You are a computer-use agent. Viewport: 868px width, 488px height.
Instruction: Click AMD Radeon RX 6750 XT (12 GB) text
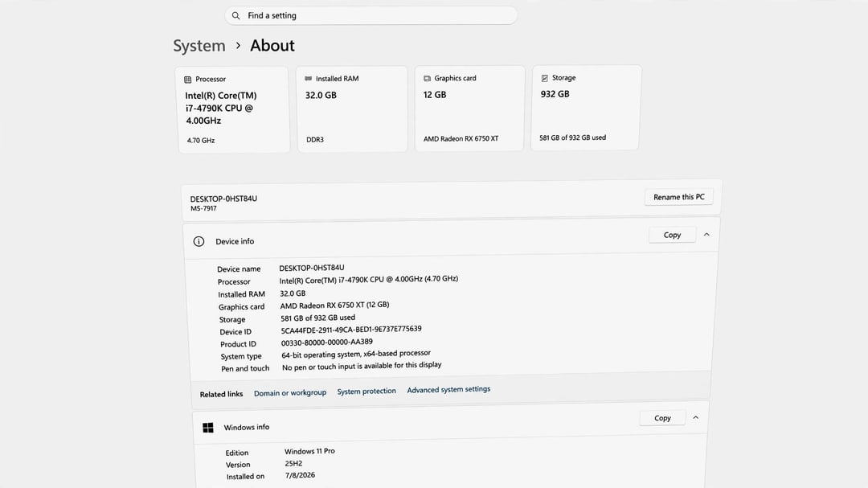pos(334,306)
